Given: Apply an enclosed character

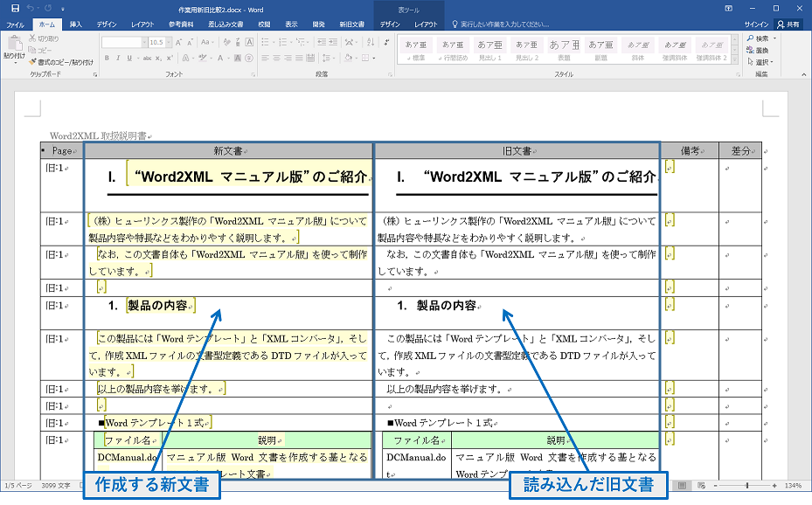Looking at the screenshot, I should [x=249, y=58].
